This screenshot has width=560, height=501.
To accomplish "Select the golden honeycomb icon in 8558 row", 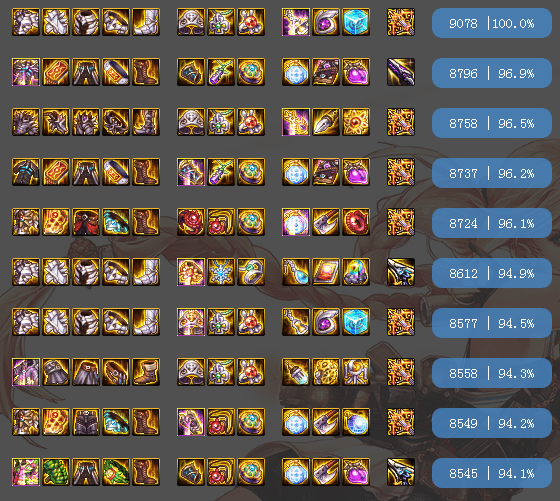I will 326,372.
